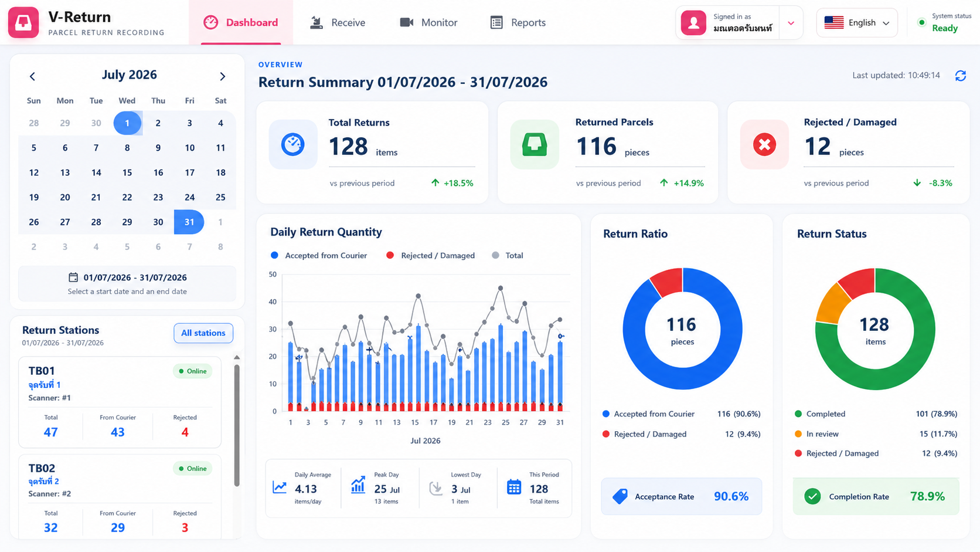Click the Monitor camera icon
Image resolution: width=980 pixels, height=552 pixels.
coord(406,22)
